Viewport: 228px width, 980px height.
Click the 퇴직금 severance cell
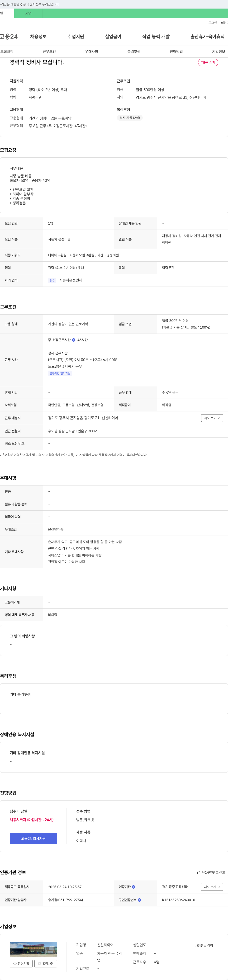pyautogui.click(x=167, y=405)
